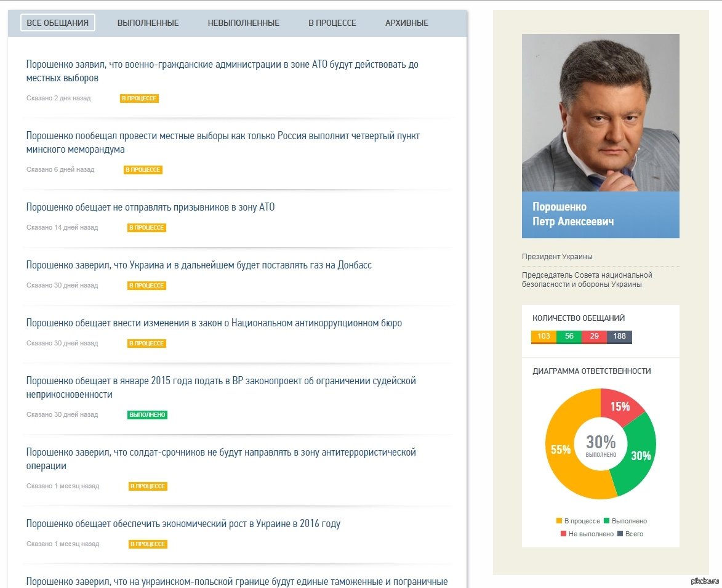
Task: Click В ПРОЦЕССЕ badge under anticorruption bureau promise
Action: (146, 344)
